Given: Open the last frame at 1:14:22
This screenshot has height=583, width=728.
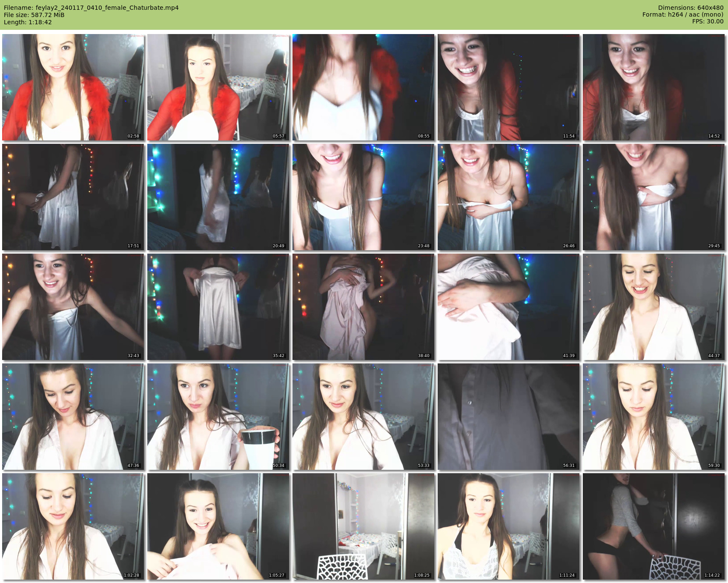Looking at the screenshot, I should (x=654, y=526).
